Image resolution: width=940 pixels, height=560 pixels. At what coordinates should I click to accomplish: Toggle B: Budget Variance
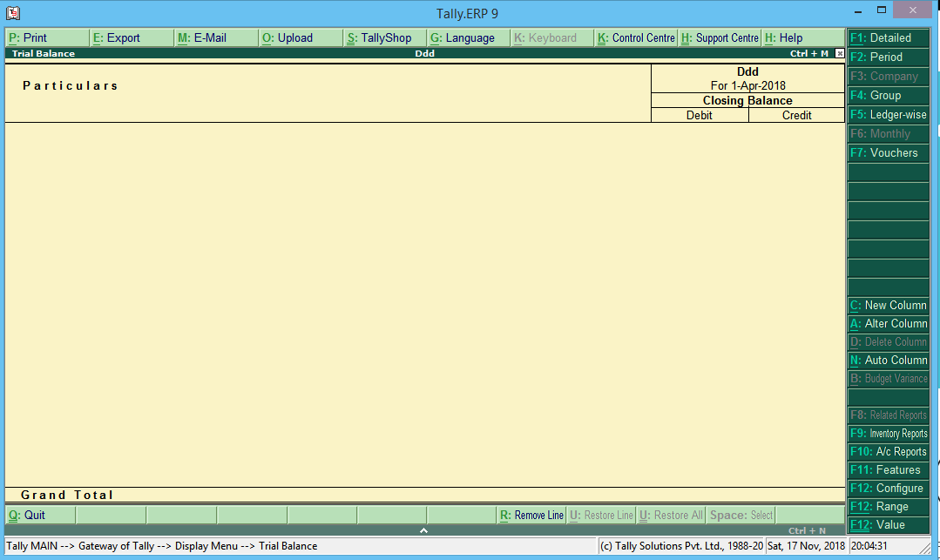888,378
